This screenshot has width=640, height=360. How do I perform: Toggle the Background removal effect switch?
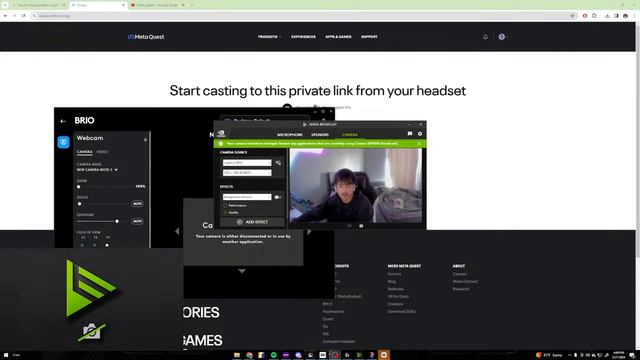point(278,197)
